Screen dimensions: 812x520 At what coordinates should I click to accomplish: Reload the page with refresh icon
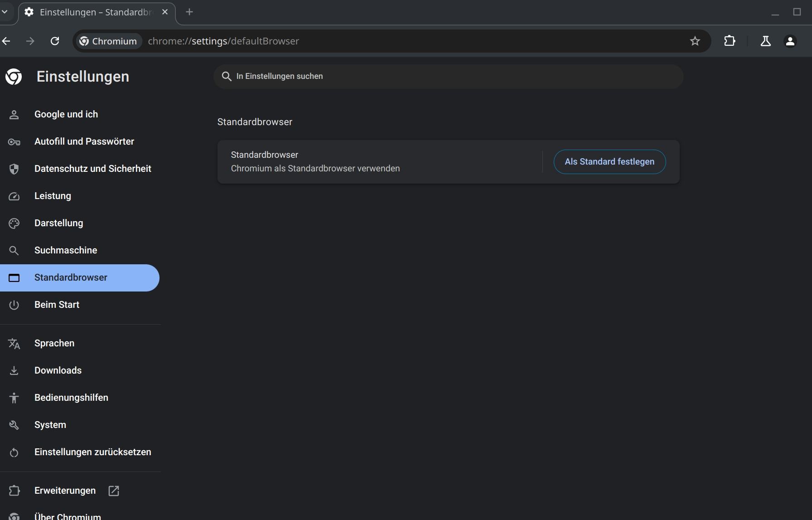tap(55, 41)
